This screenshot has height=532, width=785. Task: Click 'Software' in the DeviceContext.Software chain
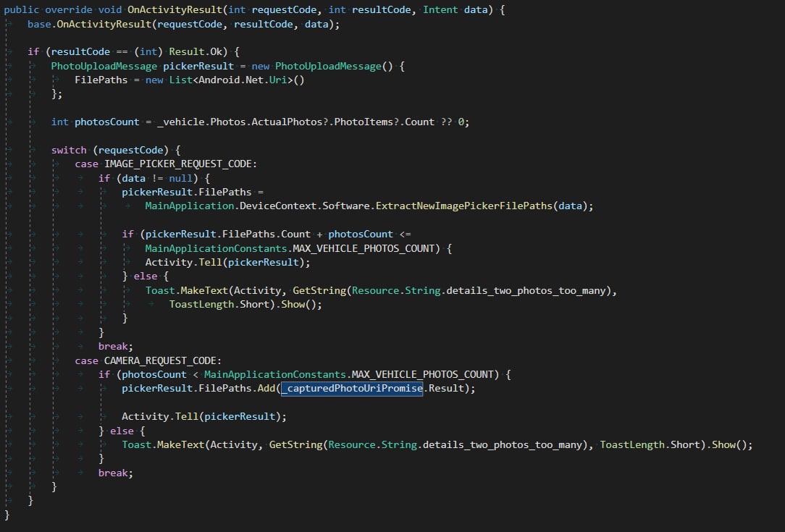coord(346,206)
